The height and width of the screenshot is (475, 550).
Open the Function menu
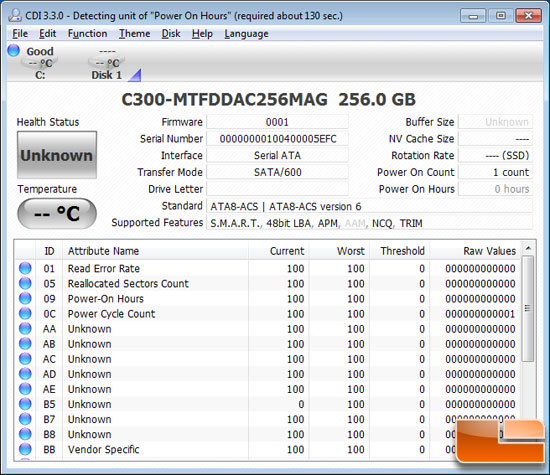tap(87, 34)
